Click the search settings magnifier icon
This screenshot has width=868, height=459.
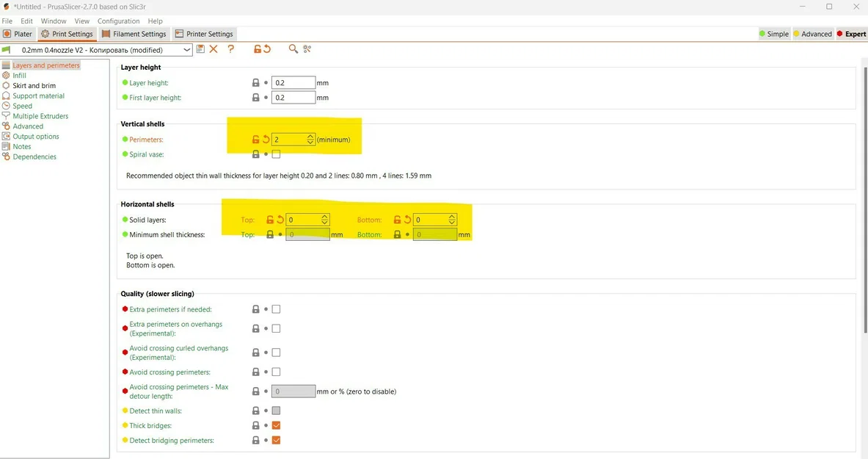pos(293,49)
